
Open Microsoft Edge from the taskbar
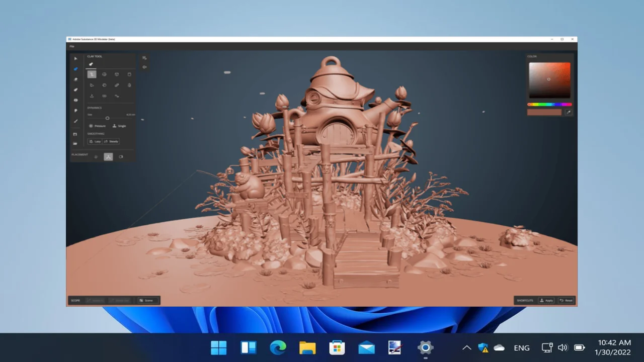tap(278, 347)
